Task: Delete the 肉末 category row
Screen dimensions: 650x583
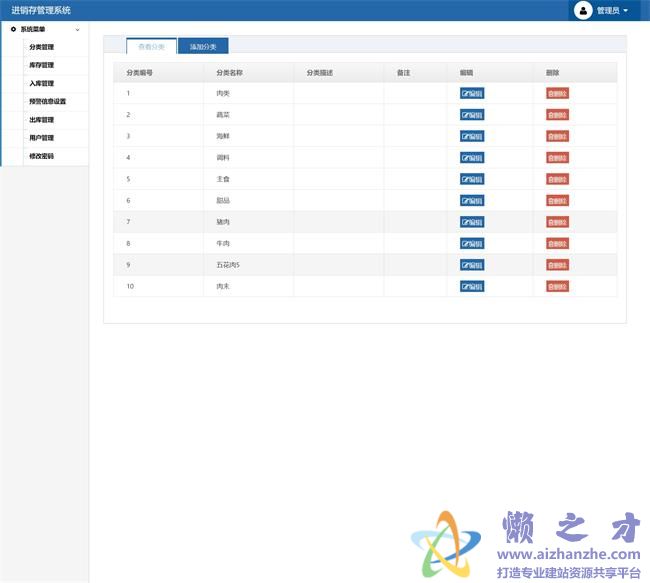Action: [557, 286]
